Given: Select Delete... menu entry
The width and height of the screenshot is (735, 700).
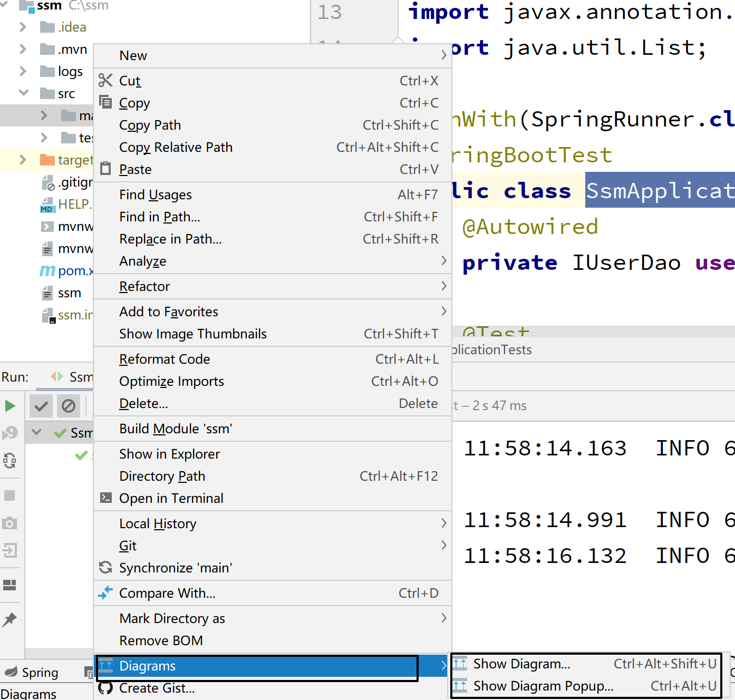Looking at the screenshot, I should [x=273, y=403].
